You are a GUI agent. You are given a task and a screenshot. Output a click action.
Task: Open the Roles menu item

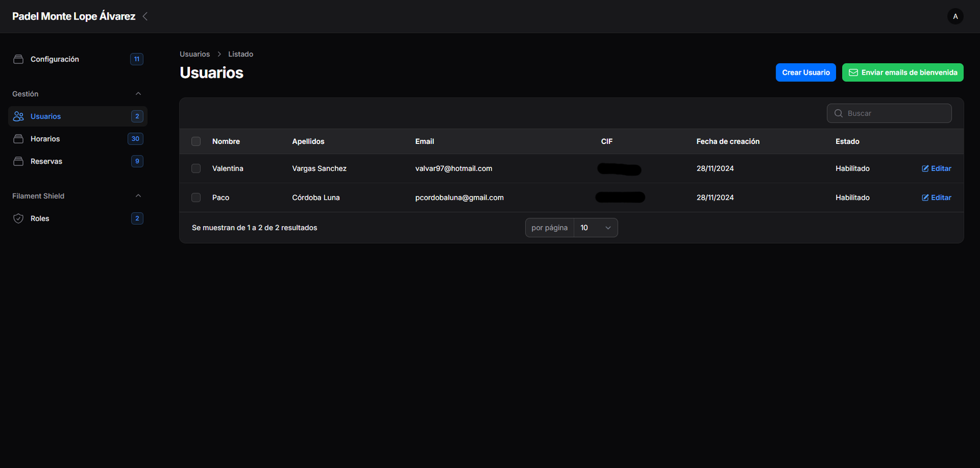pyautogui.click(x=40, y=219)
